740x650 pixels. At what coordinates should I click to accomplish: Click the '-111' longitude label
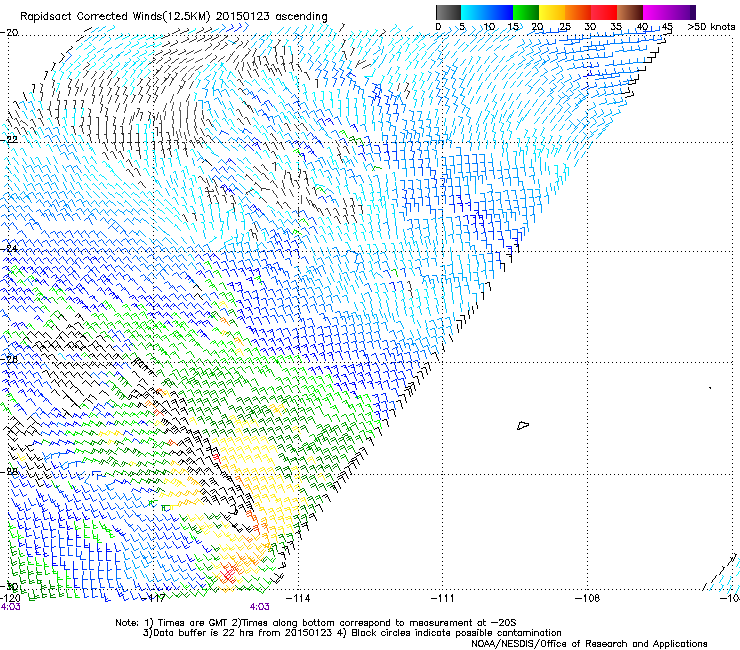click(x=443, y=599)
